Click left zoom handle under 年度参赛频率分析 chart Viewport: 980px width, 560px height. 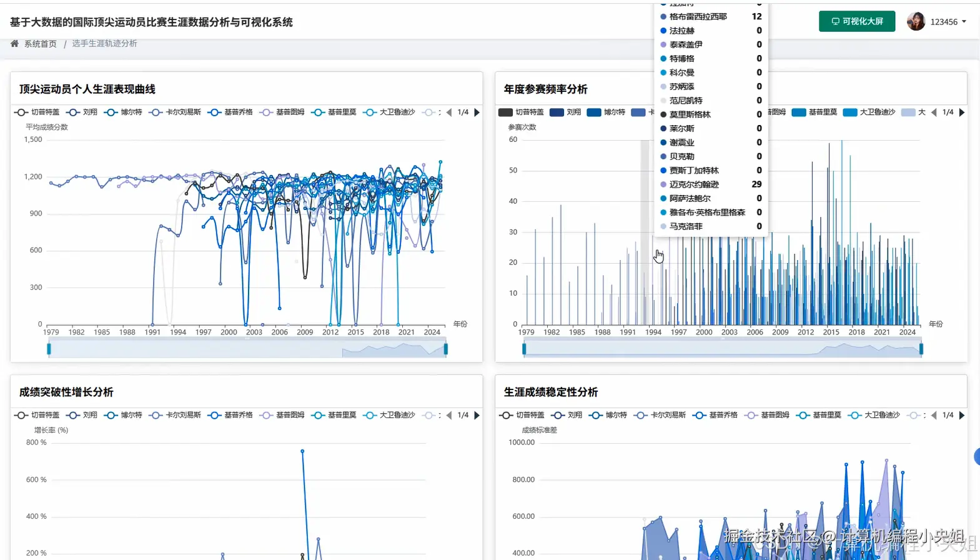coord(524,349)
